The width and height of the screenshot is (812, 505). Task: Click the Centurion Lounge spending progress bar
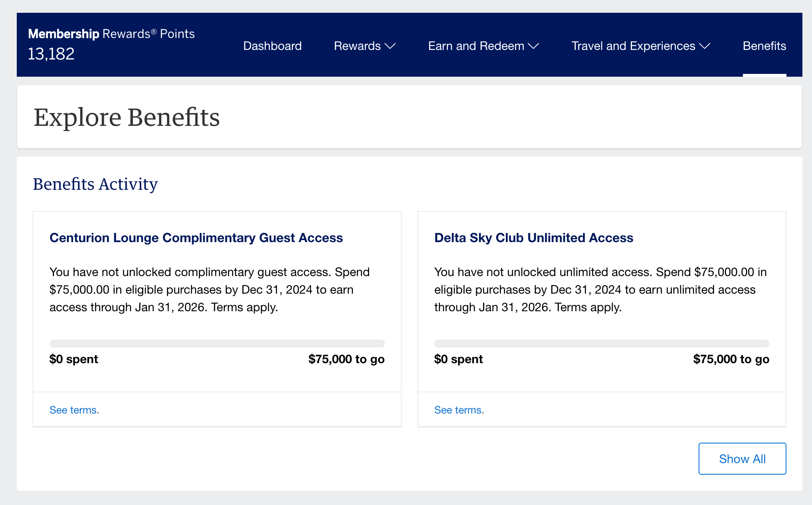click(x=217, y=344)
